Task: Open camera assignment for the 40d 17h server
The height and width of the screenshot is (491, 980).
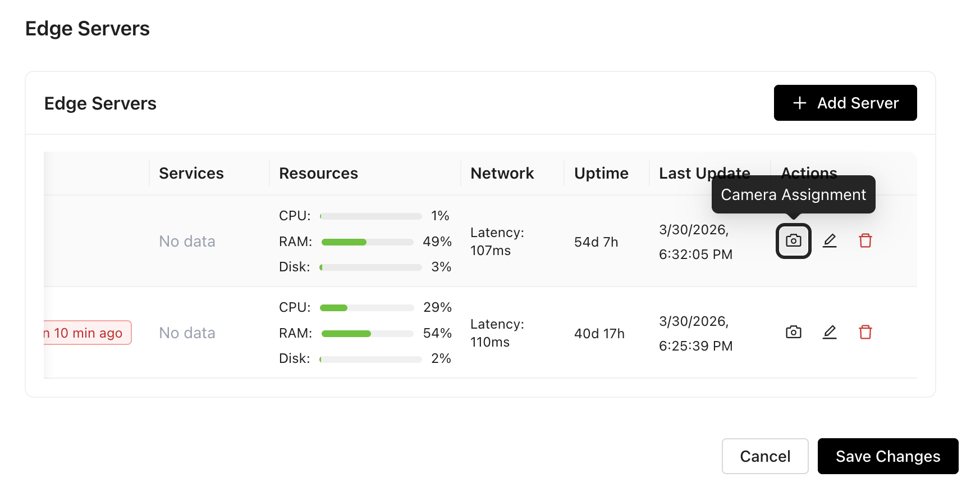Action: tap(793, 333)
